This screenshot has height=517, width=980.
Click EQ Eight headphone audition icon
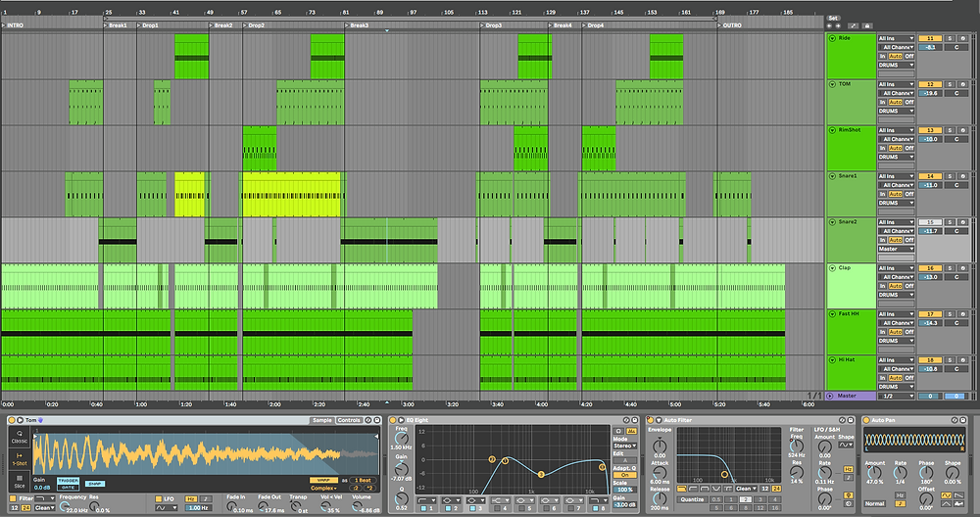[x=618, y=431]
